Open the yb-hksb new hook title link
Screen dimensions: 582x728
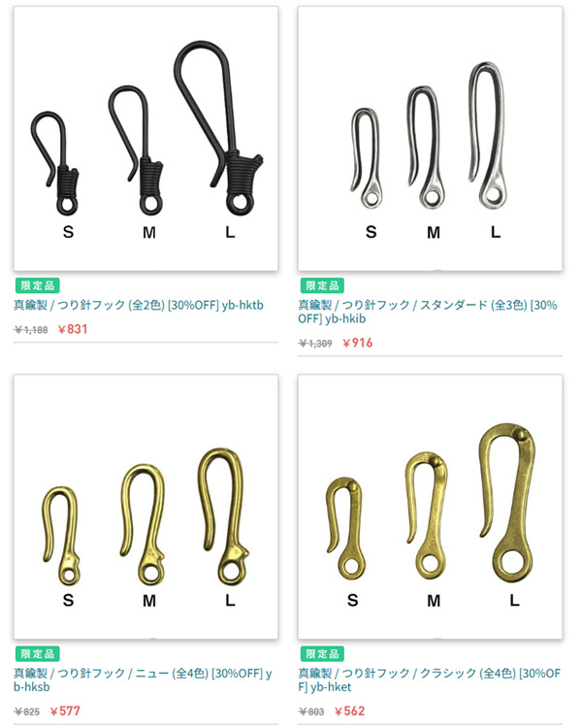[x=143, y=679]
